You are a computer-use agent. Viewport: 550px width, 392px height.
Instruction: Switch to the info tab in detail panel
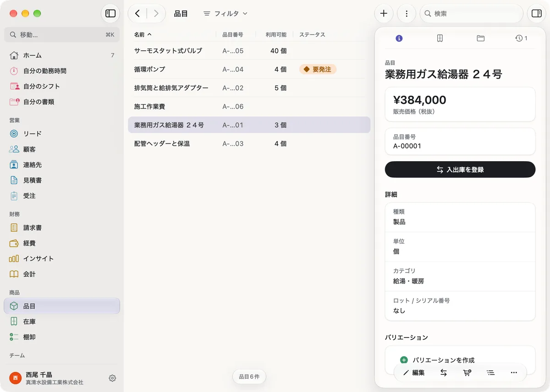399,38
